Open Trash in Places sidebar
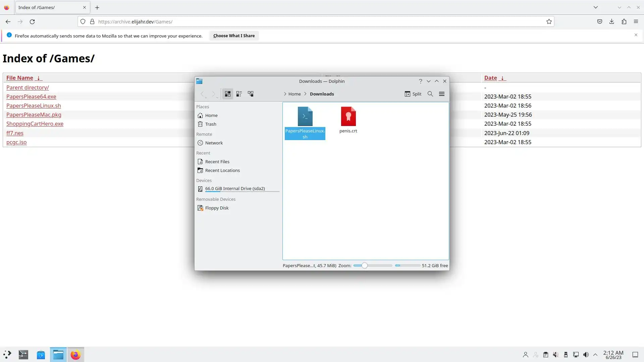The height and width of the screenshot is (362, 644). tap(211, 124)
